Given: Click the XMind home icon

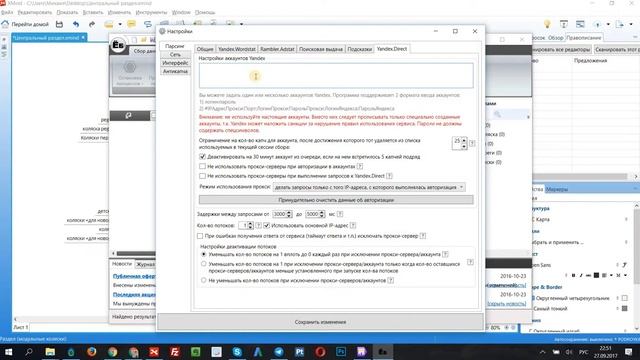Looking at the screenshot, I should point(5,24).
